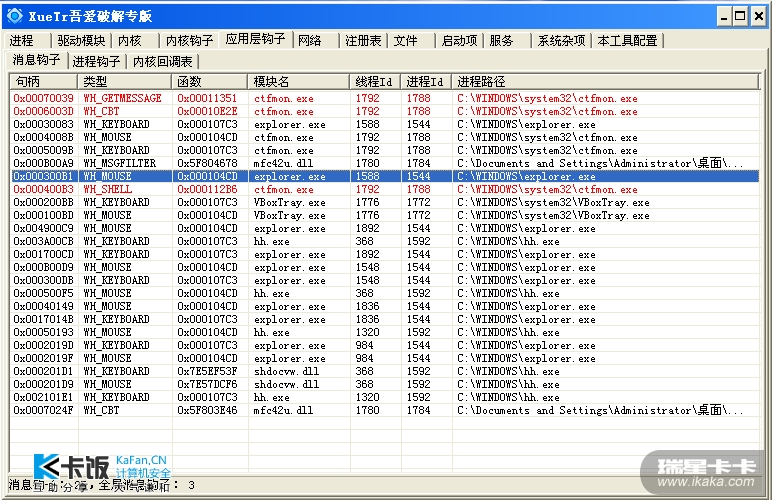
Task: Select the 应用层钩子 tab
Action: coord(256,39)
